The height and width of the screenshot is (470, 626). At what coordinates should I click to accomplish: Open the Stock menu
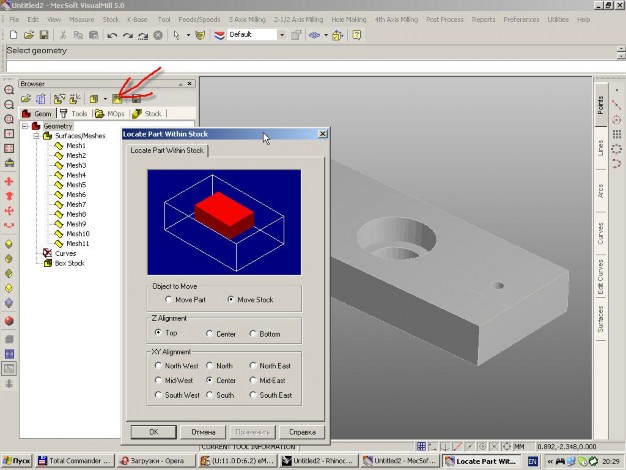[x=111, y=20]
